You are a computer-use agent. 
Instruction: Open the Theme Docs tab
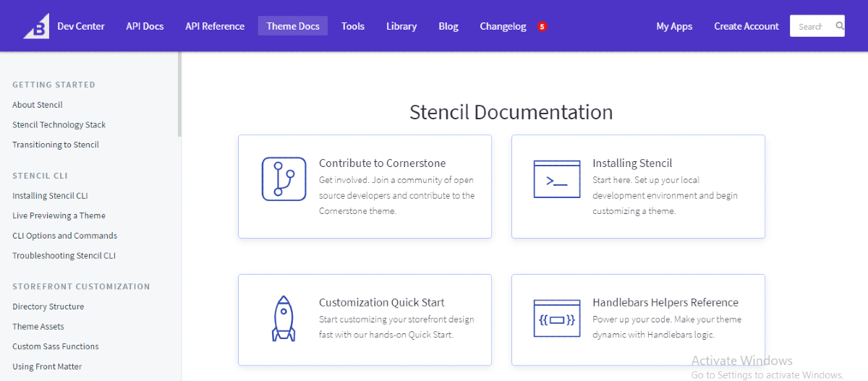(x=293, y=26)
